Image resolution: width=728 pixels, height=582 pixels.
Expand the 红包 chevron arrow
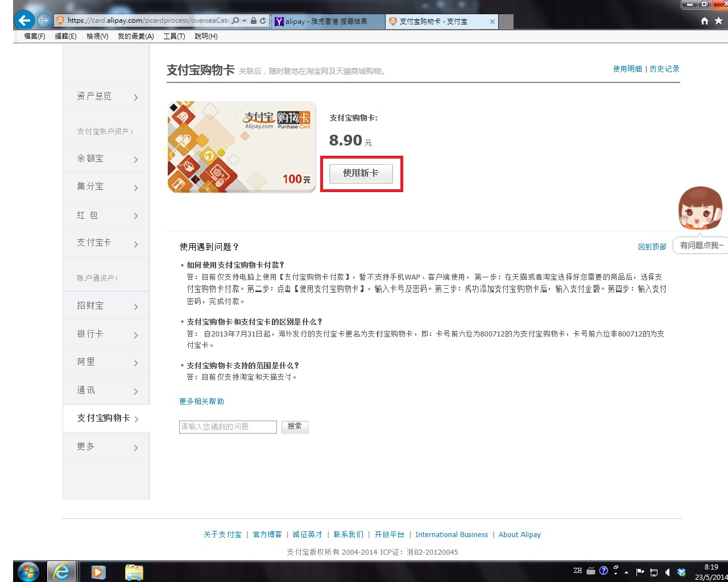(x=136, y=216)
